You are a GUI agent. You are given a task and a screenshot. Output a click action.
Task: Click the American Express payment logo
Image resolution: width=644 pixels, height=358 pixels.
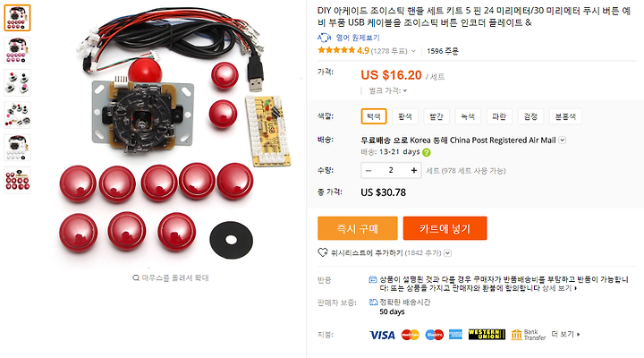[455, 335]
